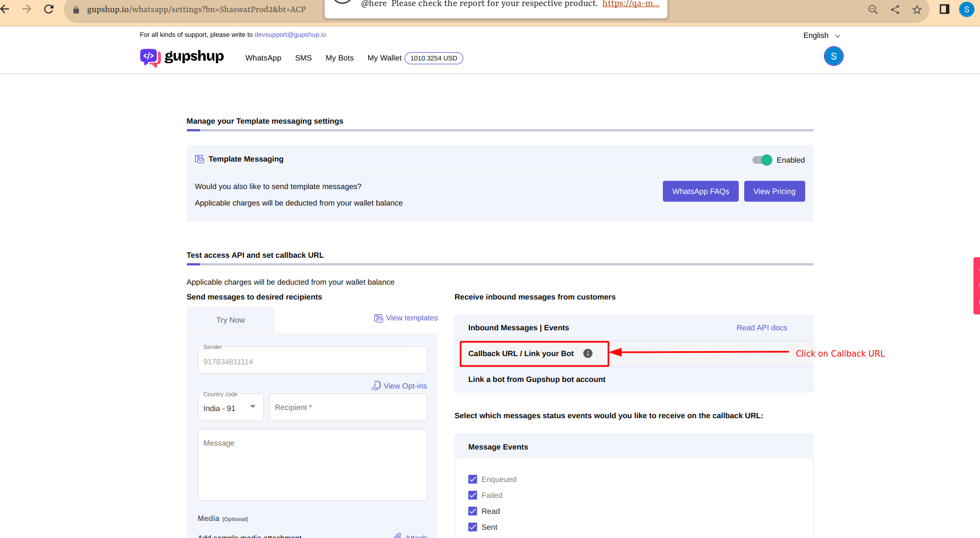The image size is (980, 538).
Task: Click the View Pricing button
Action: click(774, 191)
